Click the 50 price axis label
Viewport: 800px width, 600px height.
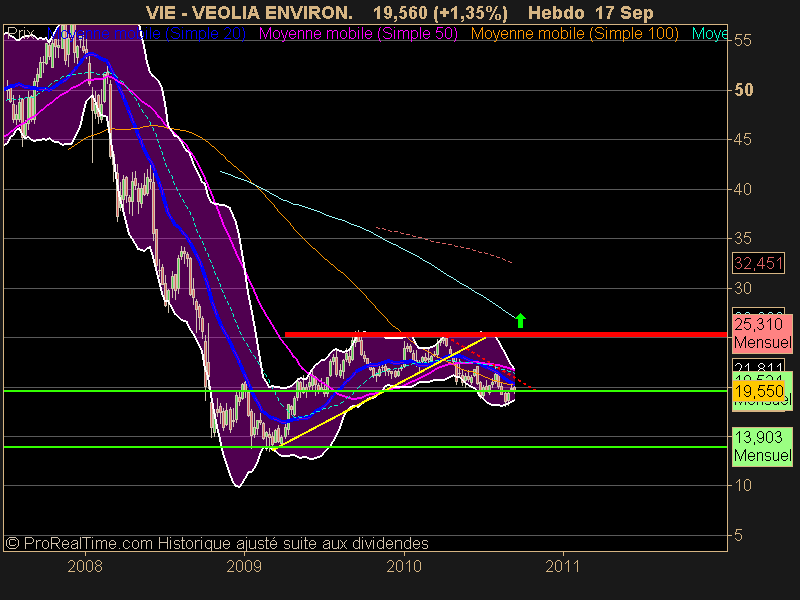[x=743, y=90]
